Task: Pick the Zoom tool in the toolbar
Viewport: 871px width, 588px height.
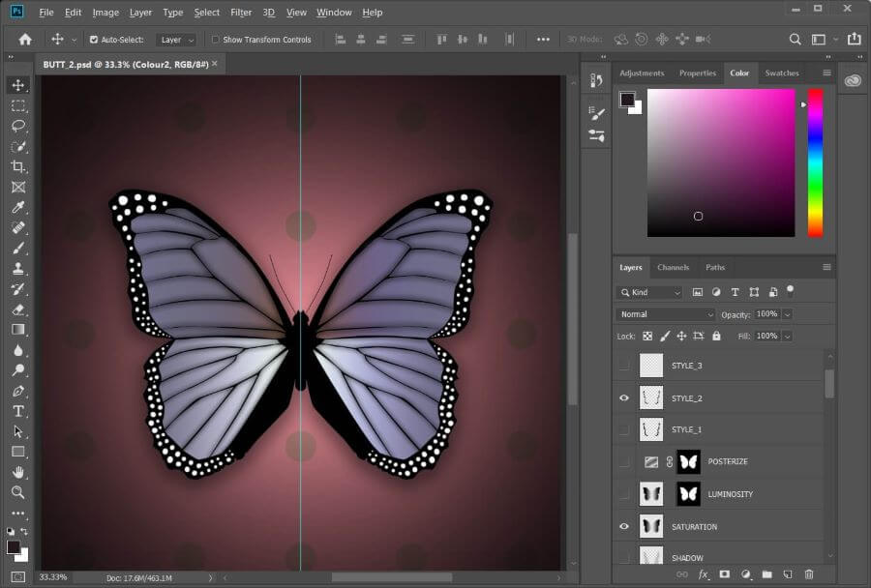Action: (x=18, y=492)
